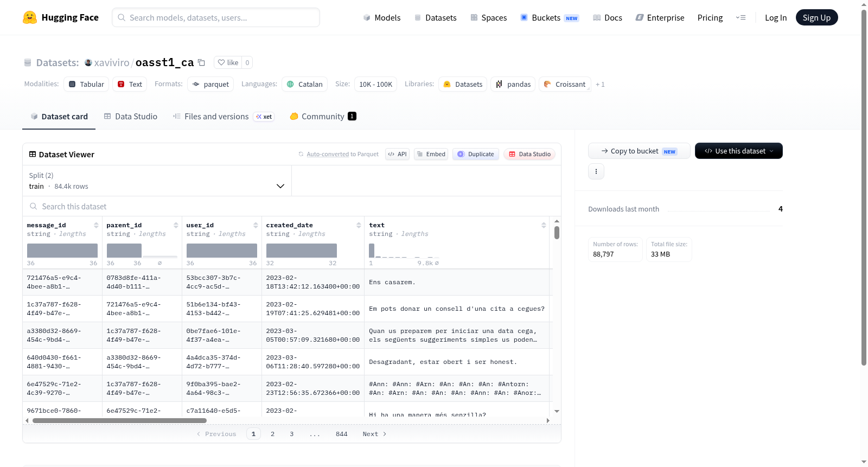This screenshot has height=467, width=868.
Task: Click the Sign Up button
Action: (x=816, y=17)
